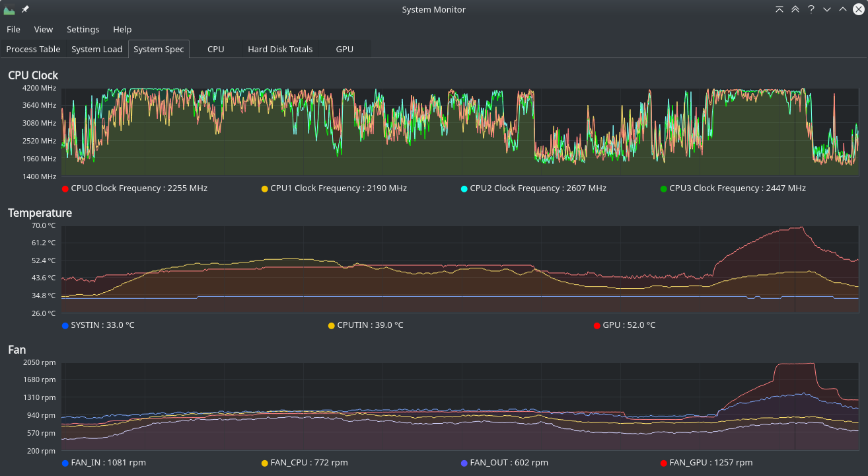
Task: Click the keep-above arrow icon in title bar
Action: 779,9
